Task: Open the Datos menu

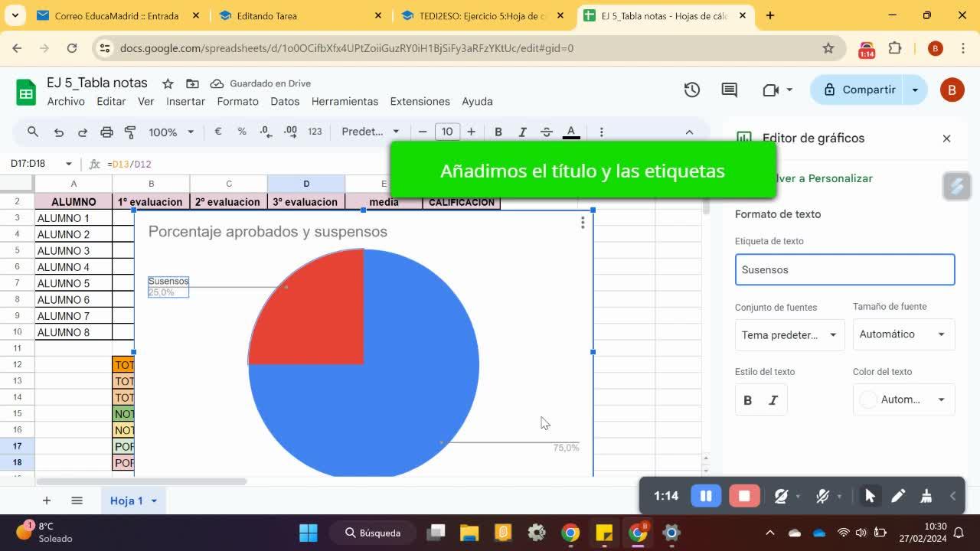Action: click(285, 101)
